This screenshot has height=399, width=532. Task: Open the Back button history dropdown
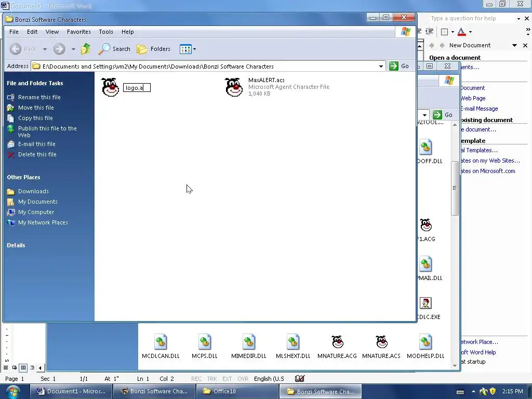tap(45, 49)
